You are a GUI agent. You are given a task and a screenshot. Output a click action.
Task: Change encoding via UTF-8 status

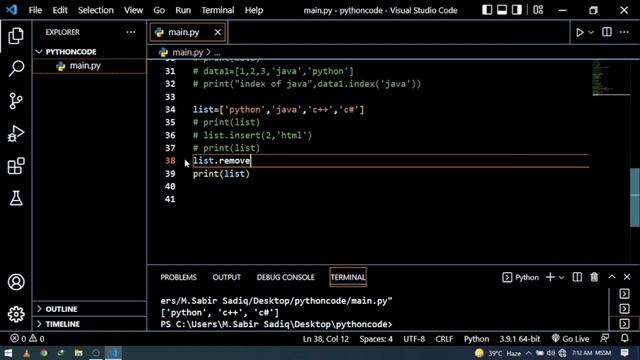coord(414,339)
